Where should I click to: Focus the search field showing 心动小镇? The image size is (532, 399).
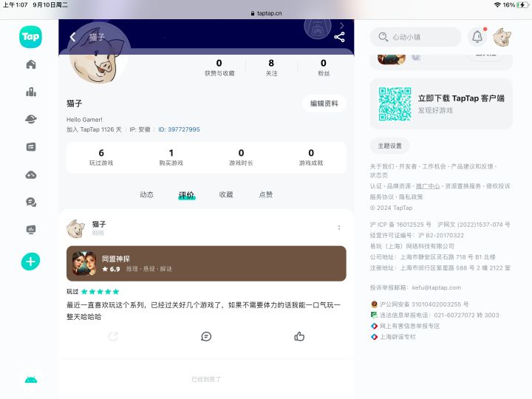pyautogui.click(x=415, y=37)
